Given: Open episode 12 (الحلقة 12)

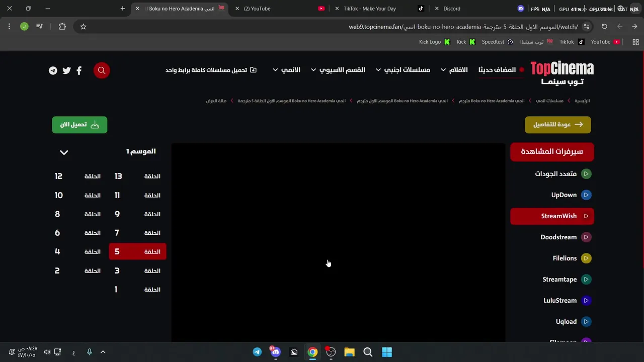Looking at the screenshot, I should 78,176.
